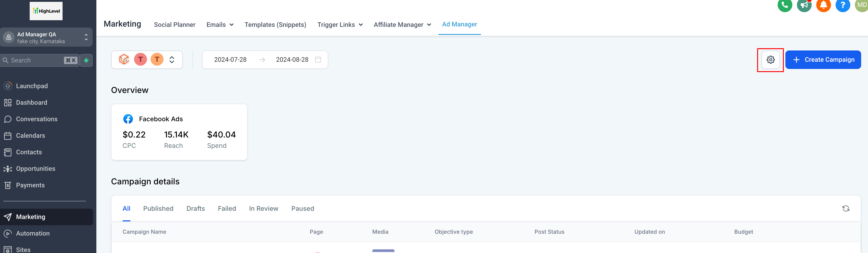Screen dimensions: 868x253
Task: Open the megaphone announcements icon
Action: coord(804,5)
